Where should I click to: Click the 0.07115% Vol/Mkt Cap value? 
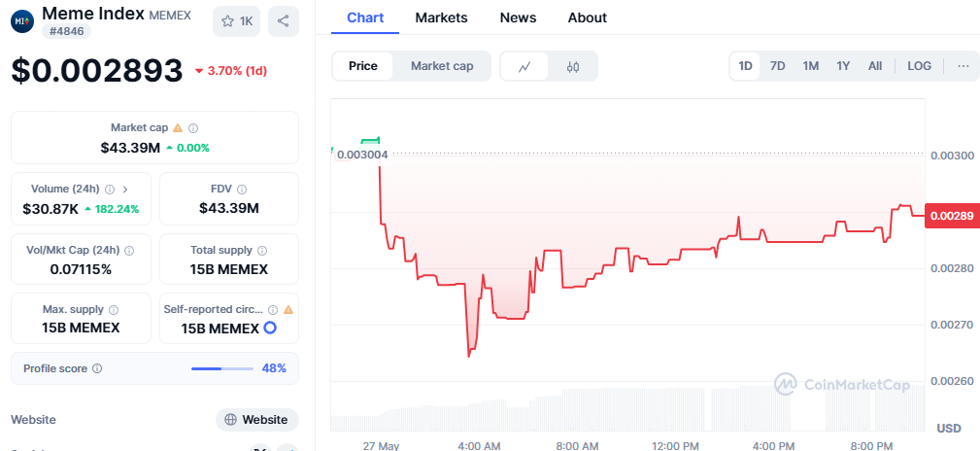[x=82, y=269]
